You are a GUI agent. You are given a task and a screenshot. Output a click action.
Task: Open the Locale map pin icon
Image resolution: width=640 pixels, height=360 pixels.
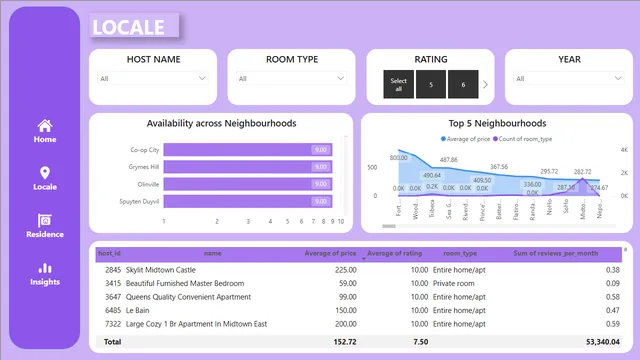tap(45, 173)
